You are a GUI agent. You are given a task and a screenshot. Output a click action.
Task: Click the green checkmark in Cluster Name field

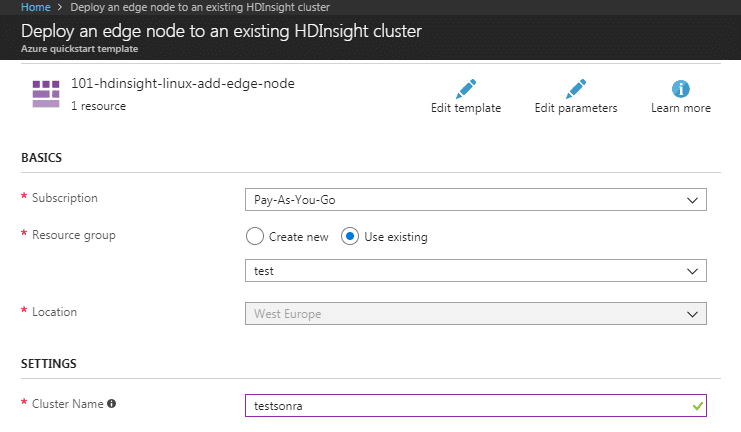click(x=698, y=406)
